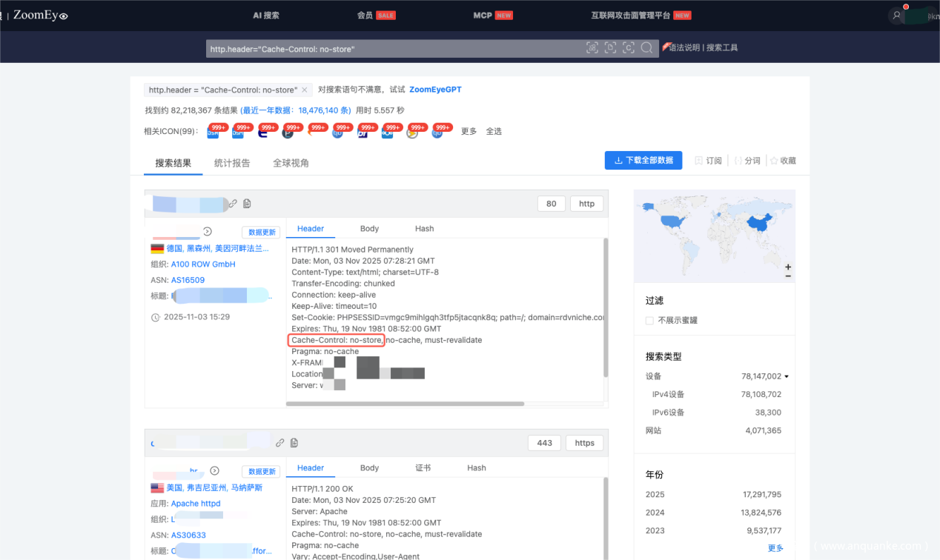
Task: Click the magnifier search icon in search bar
Action: click(646, 48)
